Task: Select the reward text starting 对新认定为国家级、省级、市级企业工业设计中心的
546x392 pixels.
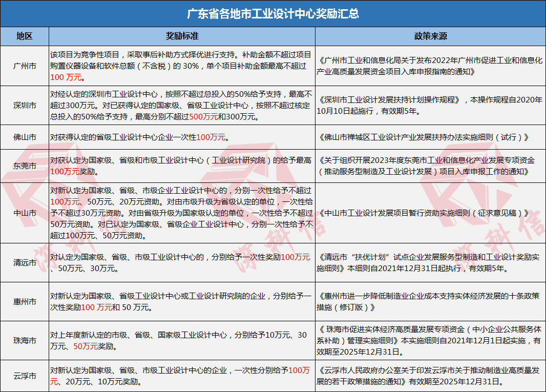Action: [182, 213]
